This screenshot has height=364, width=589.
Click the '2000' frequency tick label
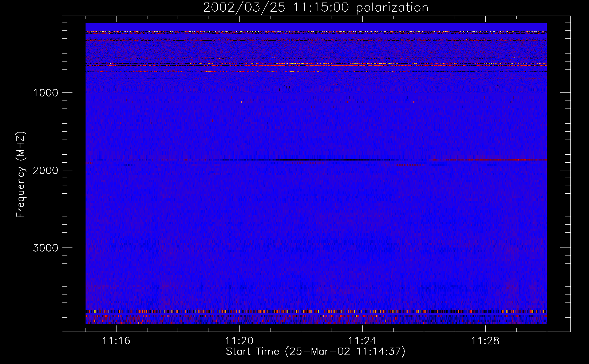point(46,170)
